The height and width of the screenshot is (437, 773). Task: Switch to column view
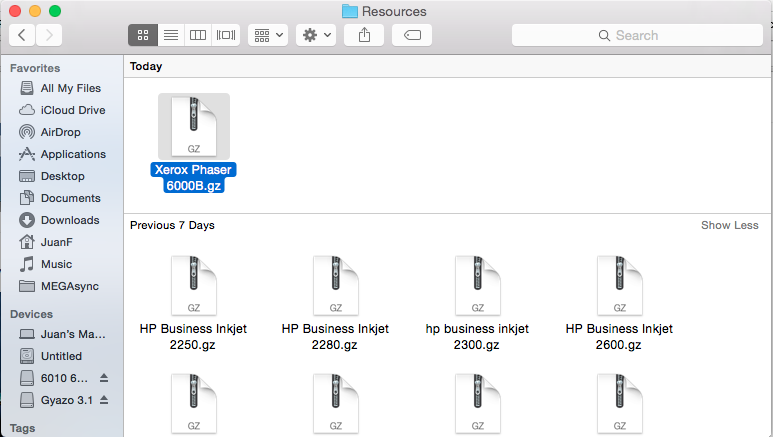tap(198, 35)
